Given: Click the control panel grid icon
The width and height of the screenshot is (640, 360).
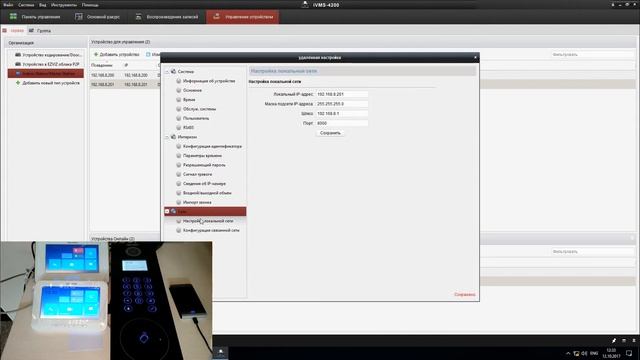Looking at the screenshot, I should click(13, 16).
